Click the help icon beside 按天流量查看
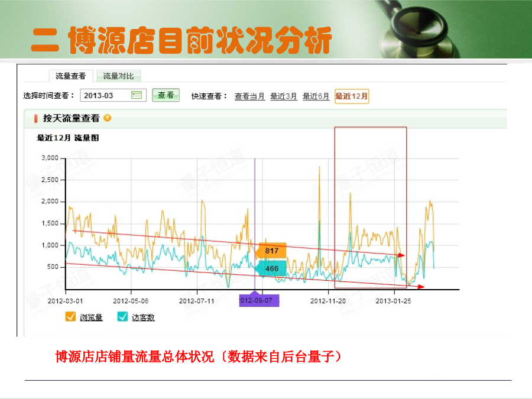 tap(107, 118)
